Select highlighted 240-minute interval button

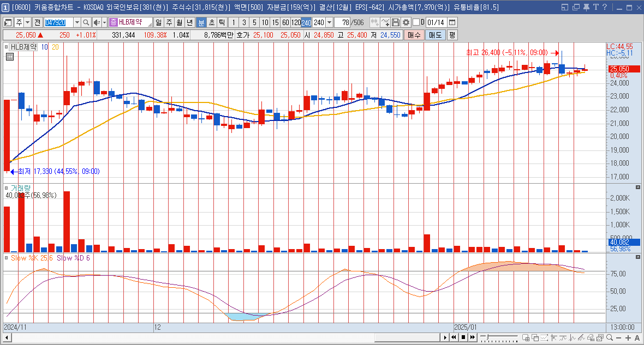pos(306,22)
